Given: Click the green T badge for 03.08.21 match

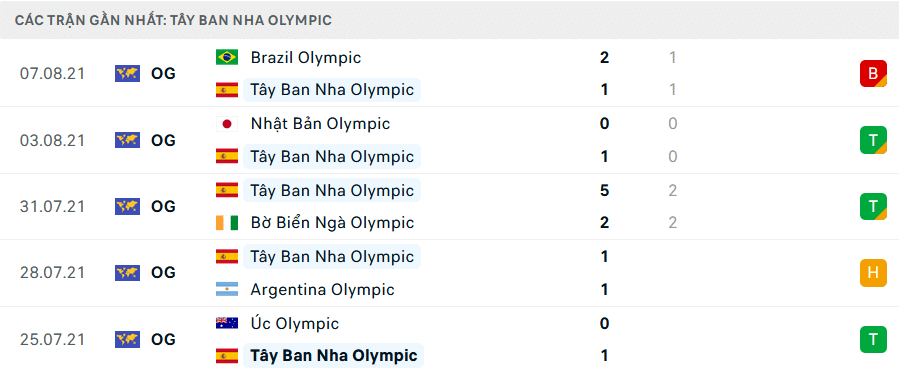Looking at the screenshot, I should point(873,140).
